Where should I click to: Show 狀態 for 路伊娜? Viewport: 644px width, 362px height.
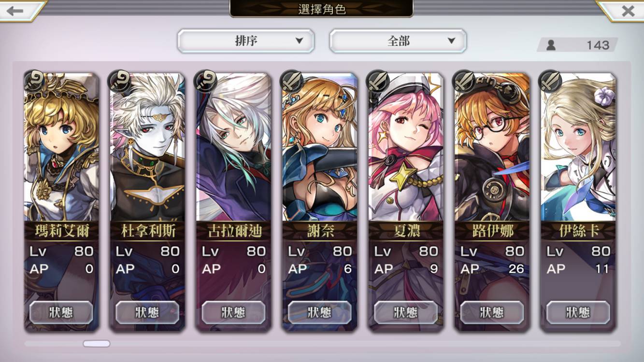point(492,312)
